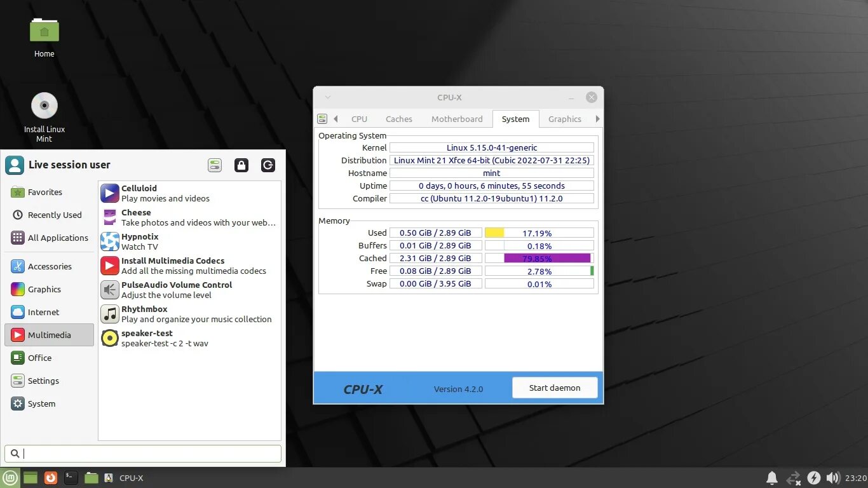Click Version 4.2.0 label in CPU-X
Image resolution: width=868 pixels, height=488 pixels.
[x=458, y=389]
